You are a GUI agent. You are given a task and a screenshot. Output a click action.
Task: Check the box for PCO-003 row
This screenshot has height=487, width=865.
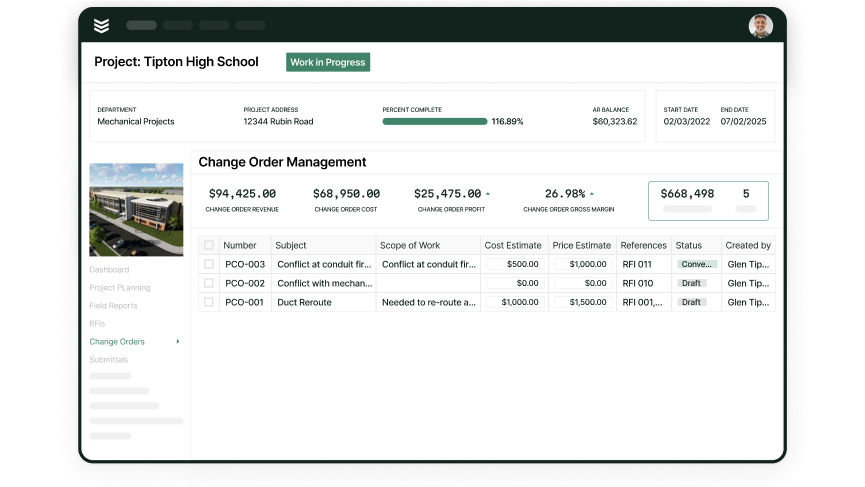click(x=209, y=264)
